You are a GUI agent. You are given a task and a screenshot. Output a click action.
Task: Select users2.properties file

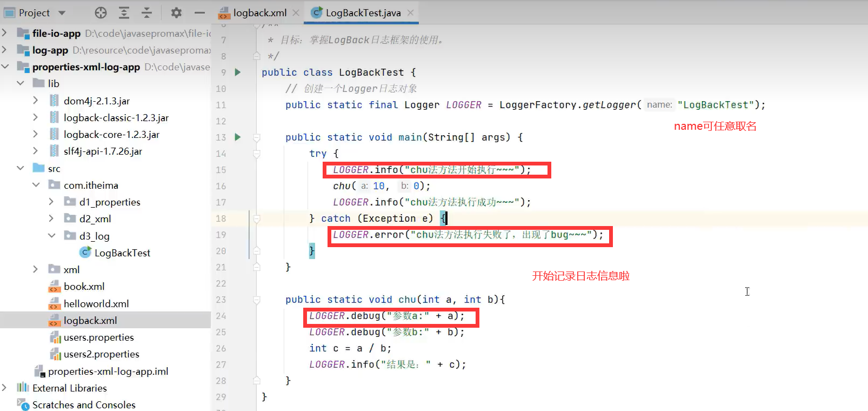click(x=101, y=354)
